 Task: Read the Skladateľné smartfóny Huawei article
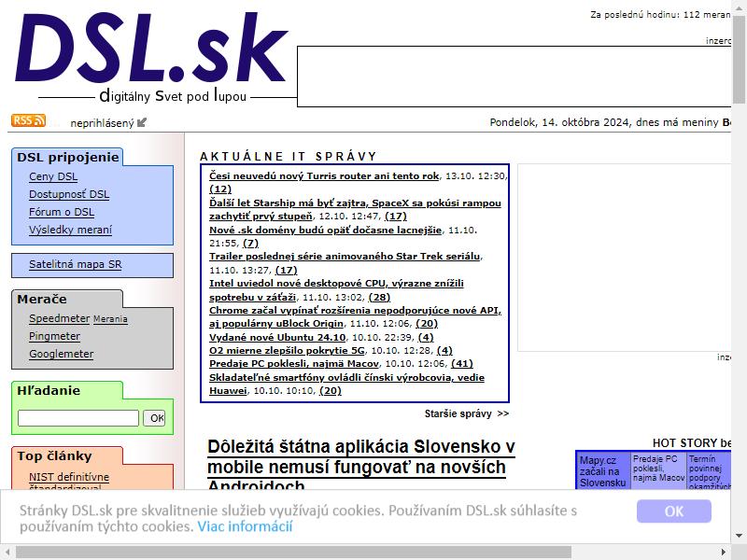click(x=346, y=384)
